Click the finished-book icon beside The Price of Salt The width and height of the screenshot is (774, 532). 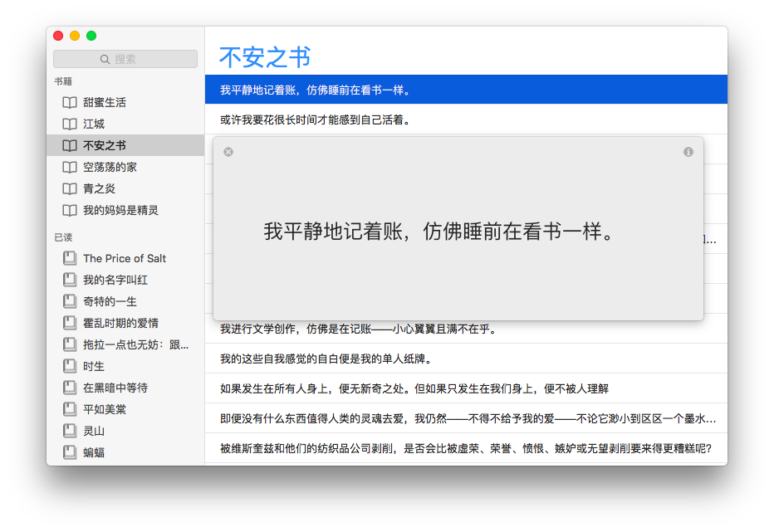tap(70, 258)
